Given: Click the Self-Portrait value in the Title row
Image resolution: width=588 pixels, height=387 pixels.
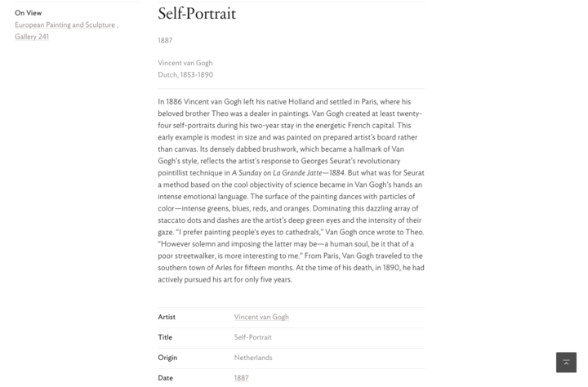Looking at the screenshot, I should pyautogui.click(x=252, y=337).
